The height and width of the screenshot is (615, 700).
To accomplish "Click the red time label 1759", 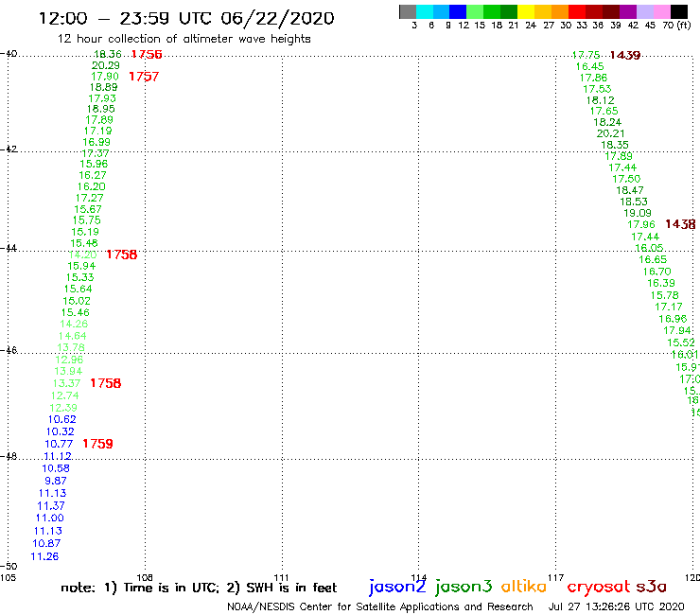I will (x=97, y=444).
